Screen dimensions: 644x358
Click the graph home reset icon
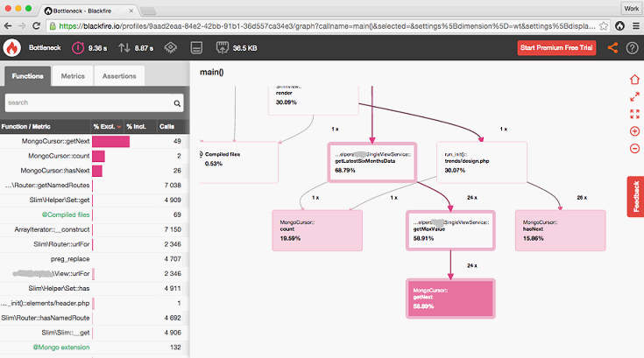pyautogui.click(x=634, y=80)
